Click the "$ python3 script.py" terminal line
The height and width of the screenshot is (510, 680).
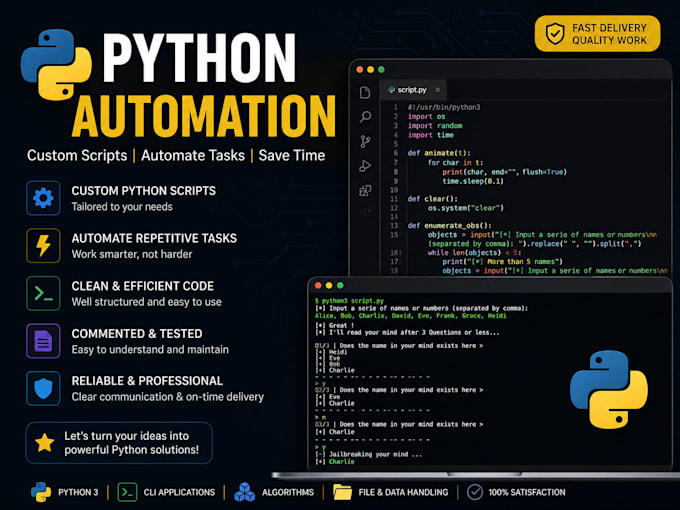click(x=349, y=301)
